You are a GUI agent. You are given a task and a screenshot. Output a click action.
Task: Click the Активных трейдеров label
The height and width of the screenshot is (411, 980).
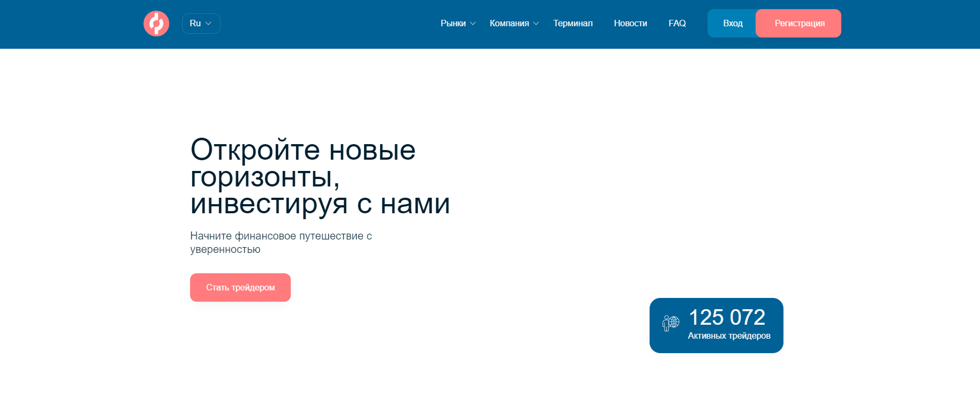(x=729, y=336)
